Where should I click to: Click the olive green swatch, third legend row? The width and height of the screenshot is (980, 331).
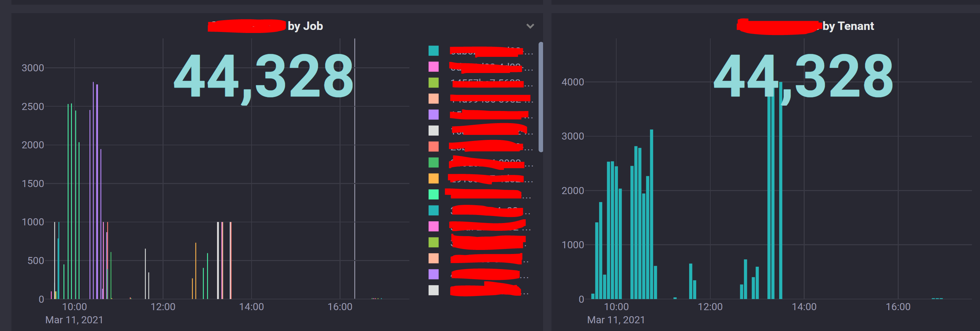click(x=434, y=81)
